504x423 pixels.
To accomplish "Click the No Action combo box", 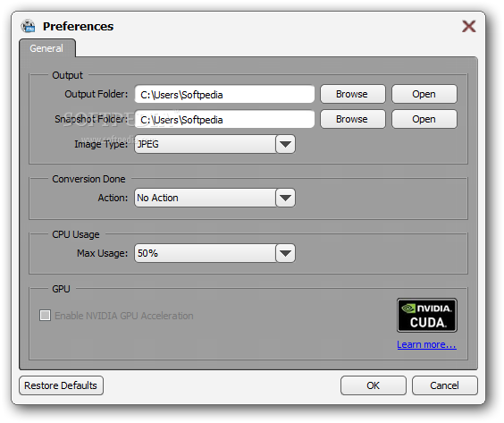I will click(x=214, y=198).
